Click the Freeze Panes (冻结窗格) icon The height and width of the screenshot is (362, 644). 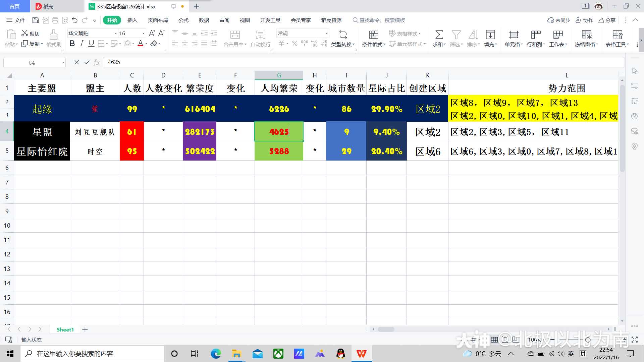coord(586,35)
